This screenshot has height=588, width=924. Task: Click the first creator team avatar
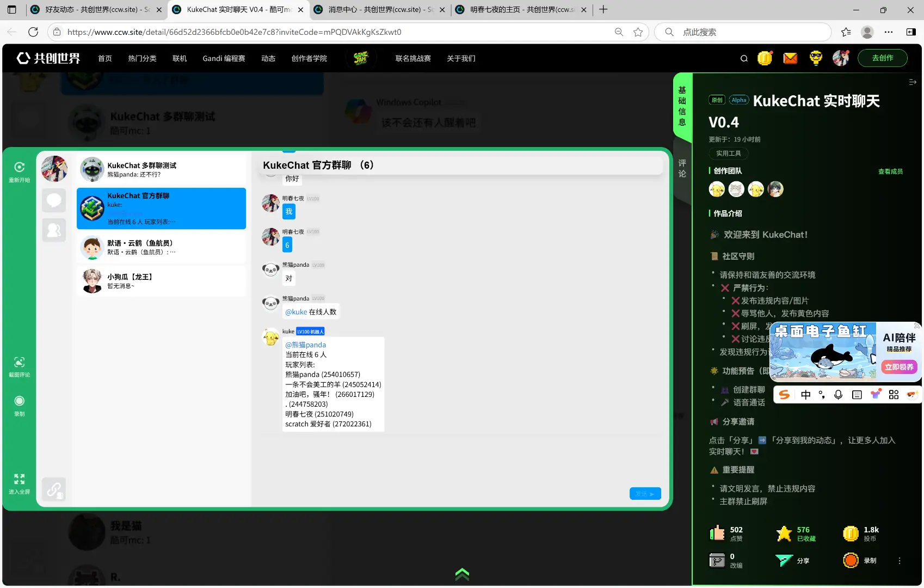click(x=717, y=189)
